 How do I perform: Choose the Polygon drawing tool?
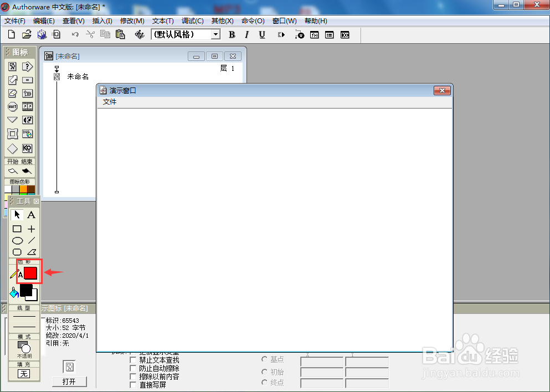tap(32, 252)
